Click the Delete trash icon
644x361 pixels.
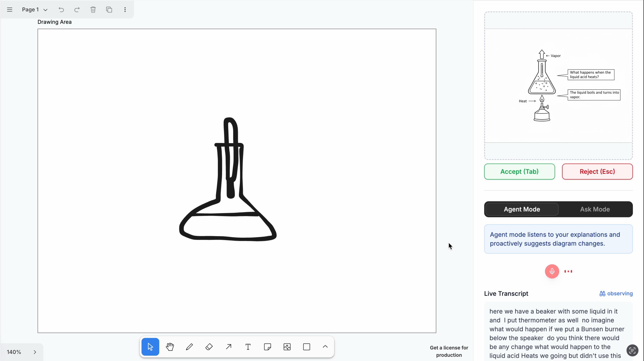pyautogui.click(x=93, y=10)
